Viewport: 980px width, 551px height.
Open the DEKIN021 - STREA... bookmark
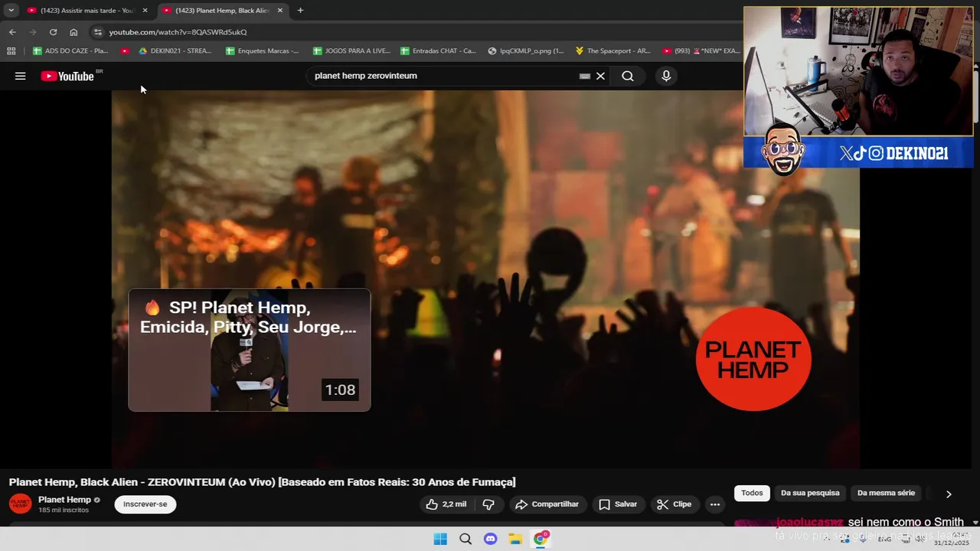pos(175,51)
